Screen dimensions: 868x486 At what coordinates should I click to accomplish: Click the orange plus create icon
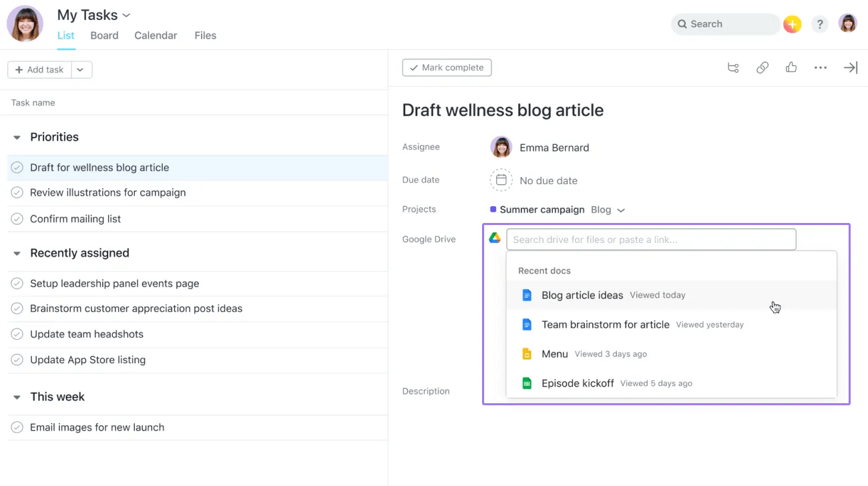click(792, 23)
